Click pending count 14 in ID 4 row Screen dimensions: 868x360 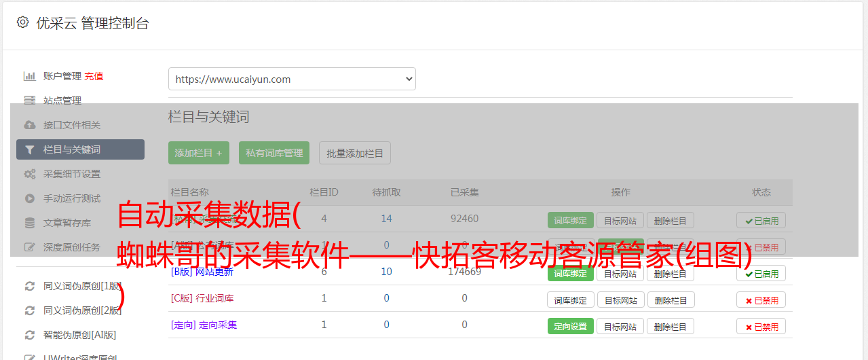click(x=386, y=218)
